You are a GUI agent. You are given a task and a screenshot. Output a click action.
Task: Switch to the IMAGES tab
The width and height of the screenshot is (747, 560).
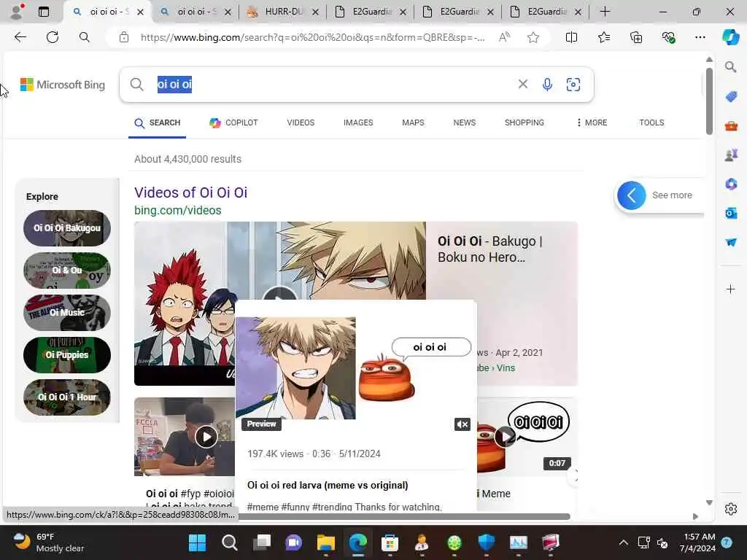(x=358, y=122)
